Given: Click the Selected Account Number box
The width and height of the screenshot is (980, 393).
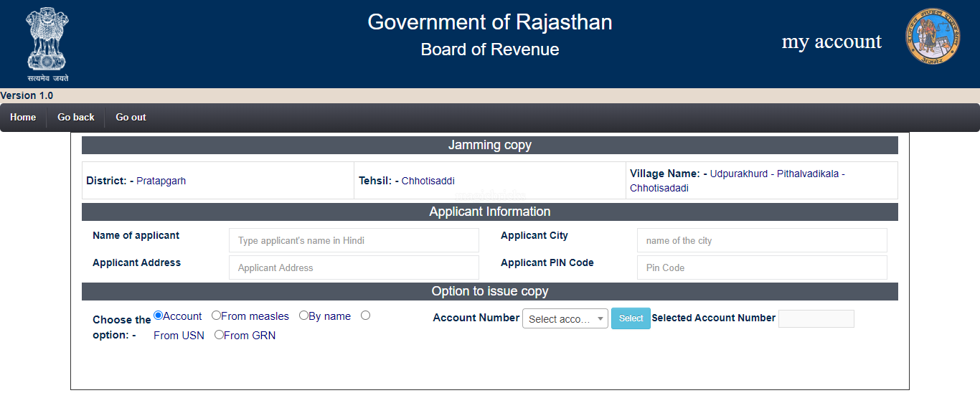Looking at the screenshot, I should pyautogui.click(x=816, y=318).
